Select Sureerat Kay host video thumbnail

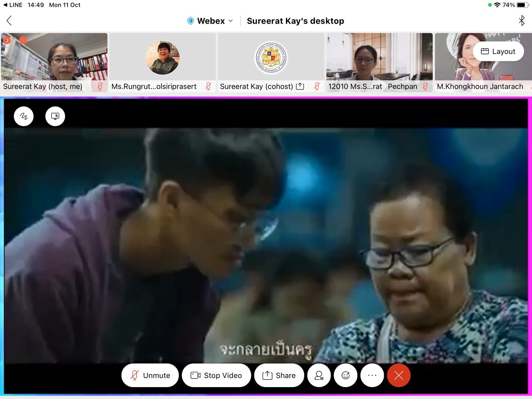coord(54,63)
